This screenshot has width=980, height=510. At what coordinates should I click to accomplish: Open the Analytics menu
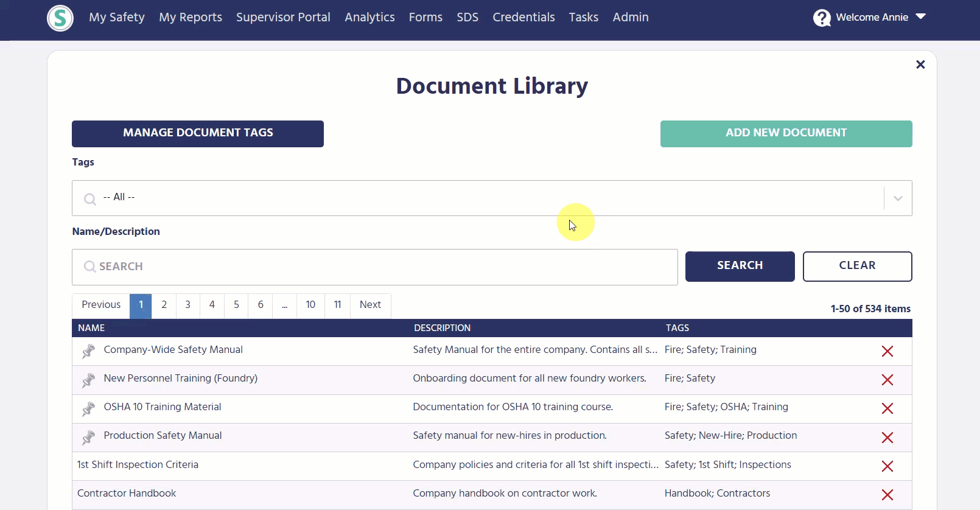369,17
